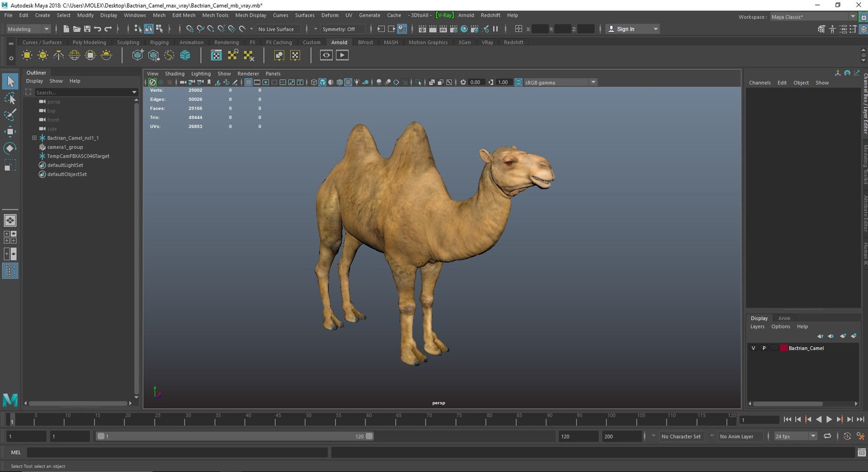868x472 pixels.
Task: Toggle wireframe on shaded in viewport toolbar
Action: pos(340,82)
